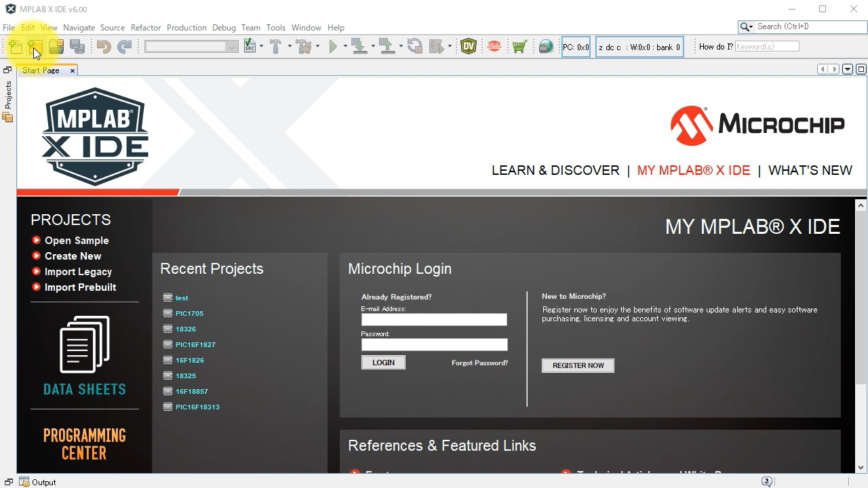Expand the Build hammer dropdown arrow
The image size is (868, 488).
point(290,46)
